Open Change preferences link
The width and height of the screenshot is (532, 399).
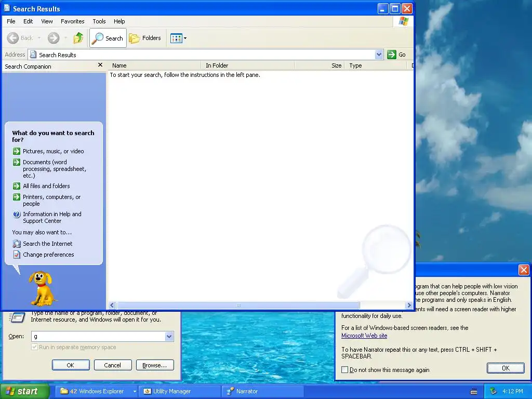(x=48, y=255)
